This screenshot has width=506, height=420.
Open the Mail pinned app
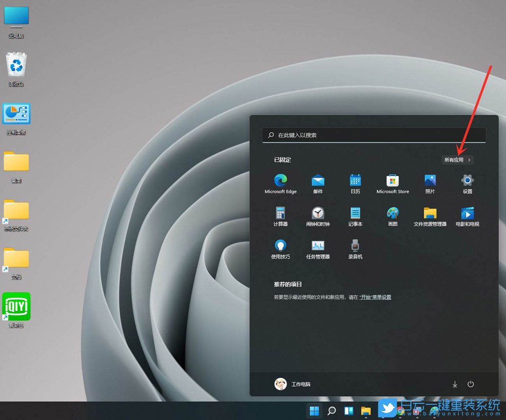[x=318, y=180]
